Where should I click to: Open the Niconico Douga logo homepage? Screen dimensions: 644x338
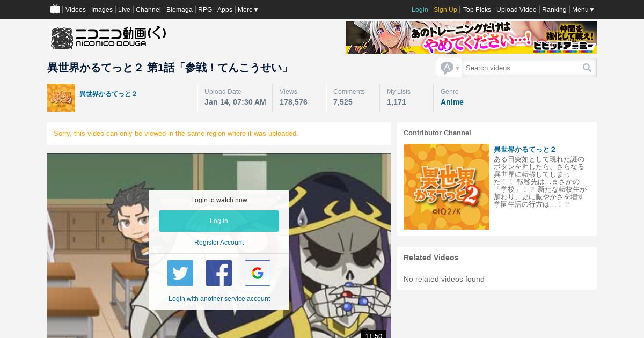click(108, 38)
